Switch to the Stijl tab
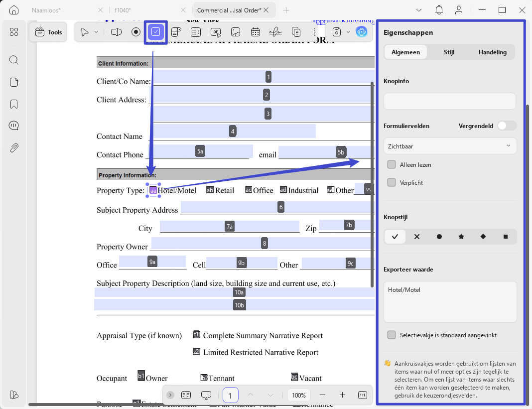 [449, 52]
